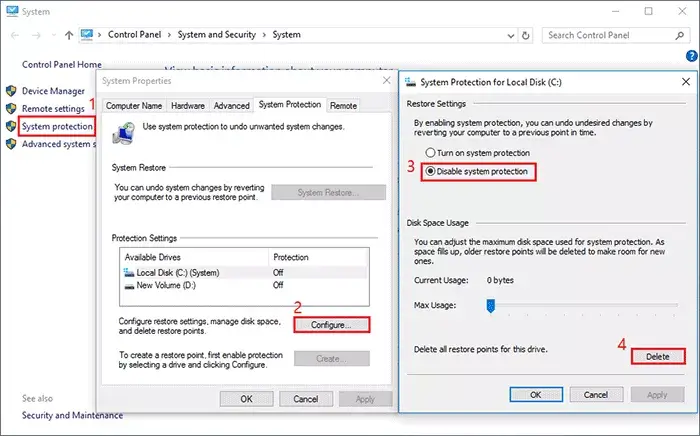Click the Protection column header
Screen dimensions: 700x436
coord(318,257)
